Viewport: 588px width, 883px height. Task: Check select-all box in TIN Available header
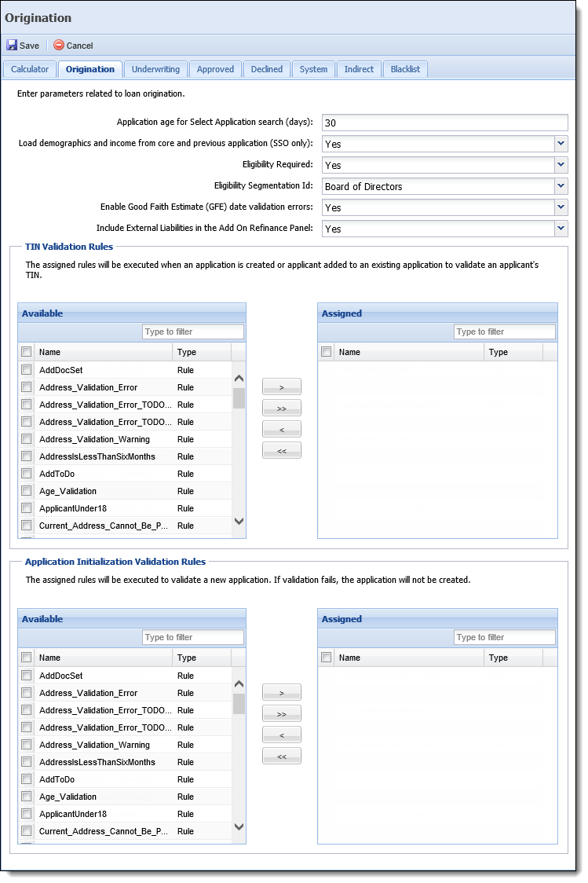click(x=27, y=351)
